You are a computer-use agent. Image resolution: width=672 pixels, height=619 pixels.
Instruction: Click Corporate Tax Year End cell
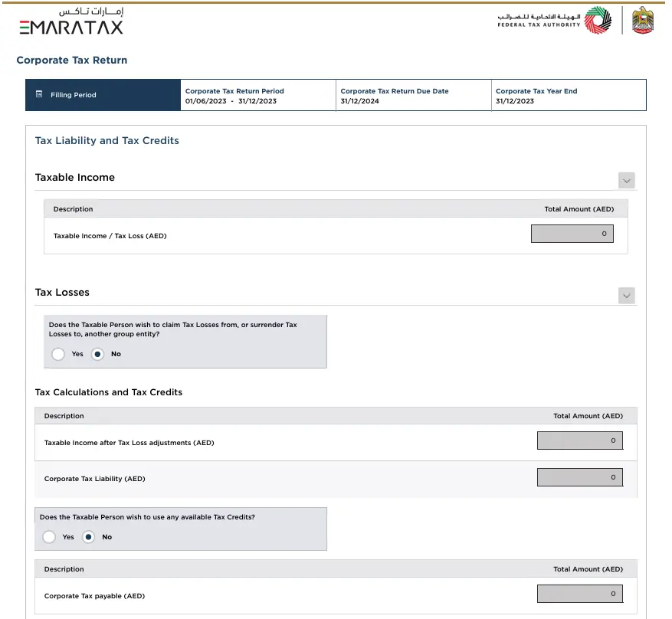(x=569, y=96)
